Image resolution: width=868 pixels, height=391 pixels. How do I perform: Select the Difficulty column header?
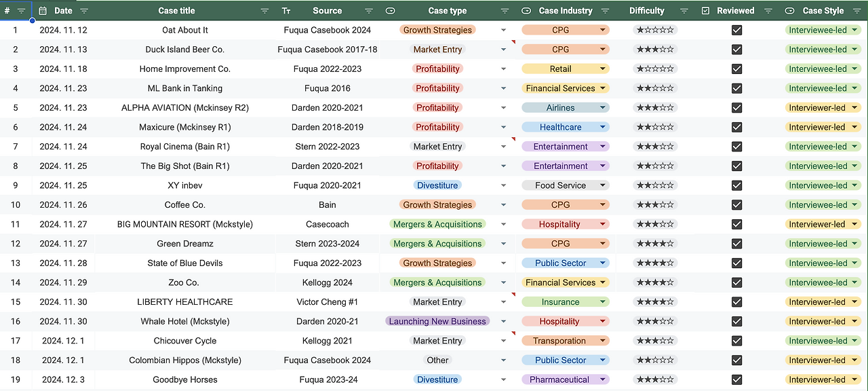[x=646, y=11]
